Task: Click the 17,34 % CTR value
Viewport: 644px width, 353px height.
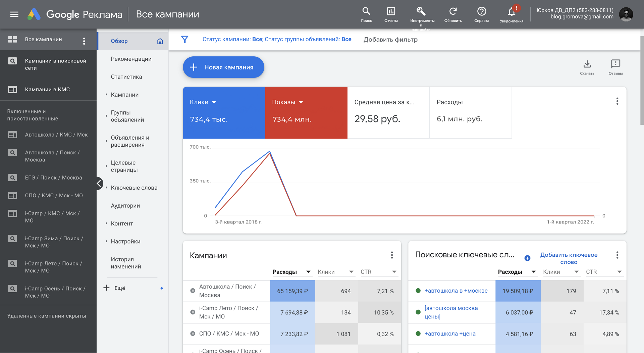Action: pyautogui.click(x=609, y=312)
